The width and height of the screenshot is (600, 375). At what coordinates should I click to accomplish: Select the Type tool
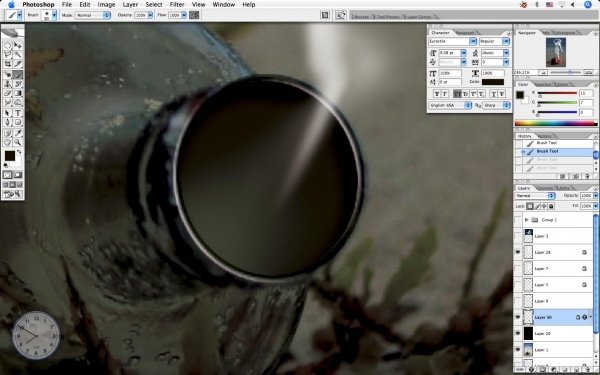(x=18, y=113)
